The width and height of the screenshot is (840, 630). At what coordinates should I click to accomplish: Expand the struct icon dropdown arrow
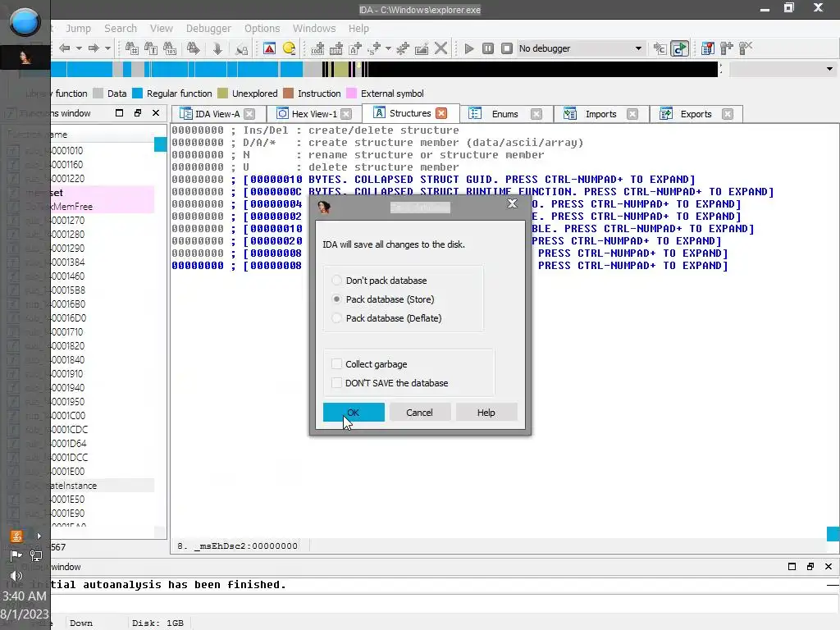click(x=388, y=48)
